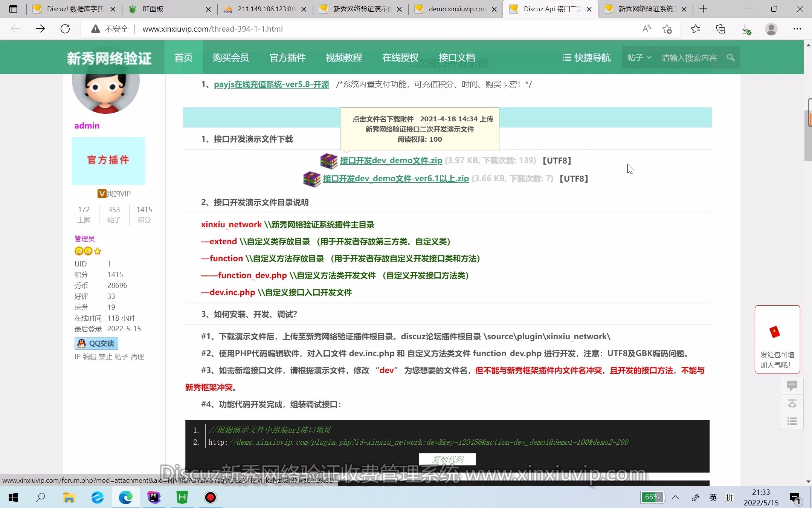Toggle the 拼 IME mode indicator
The height and width of the screenshot is (508, 812).
pos(730,497)
